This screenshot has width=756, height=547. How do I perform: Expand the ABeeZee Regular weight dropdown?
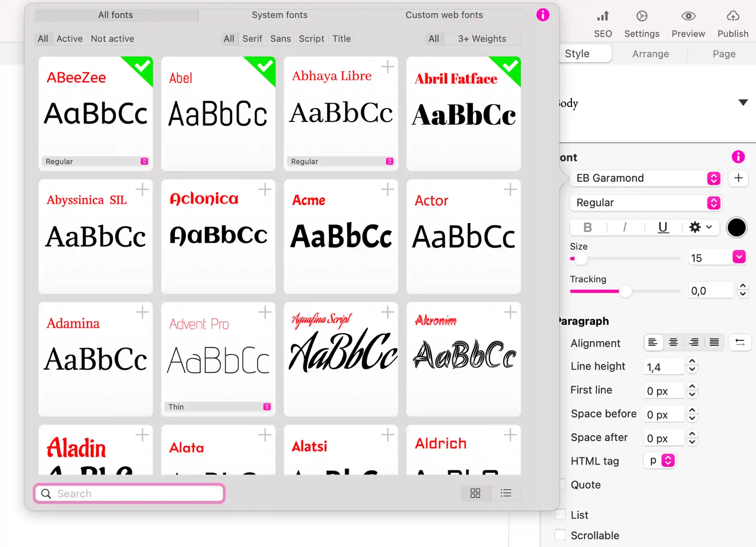(x=144, y=162)
